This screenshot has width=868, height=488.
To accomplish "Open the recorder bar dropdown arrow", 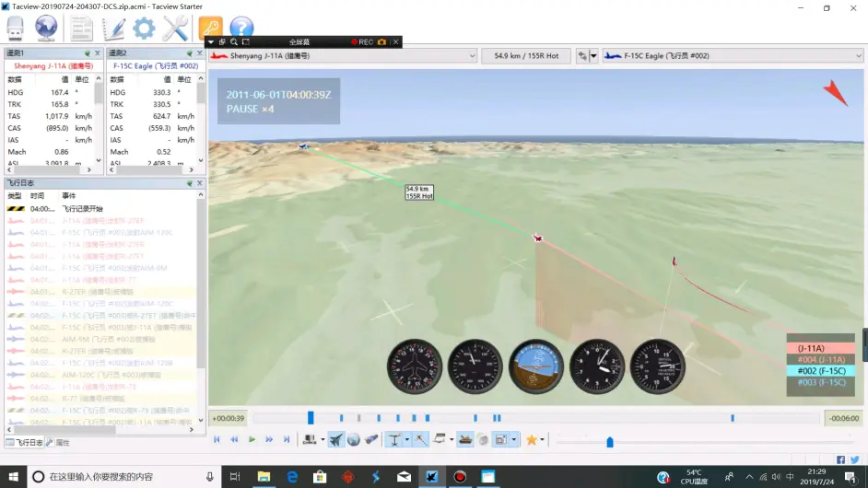I will pos(211,42).
